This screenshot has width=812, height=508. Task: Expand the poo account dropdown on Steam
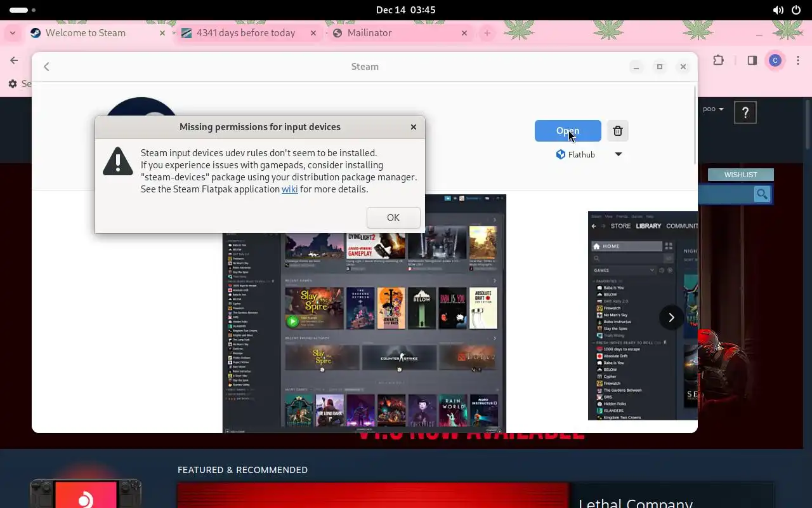714,109
